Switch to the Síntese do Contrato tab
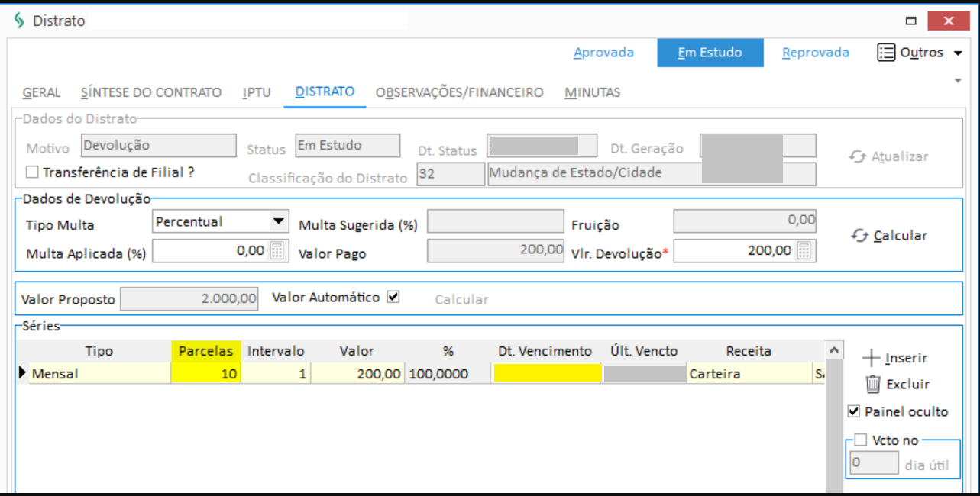The width and height of the screenshot is (980, 496). pos(151,92)
